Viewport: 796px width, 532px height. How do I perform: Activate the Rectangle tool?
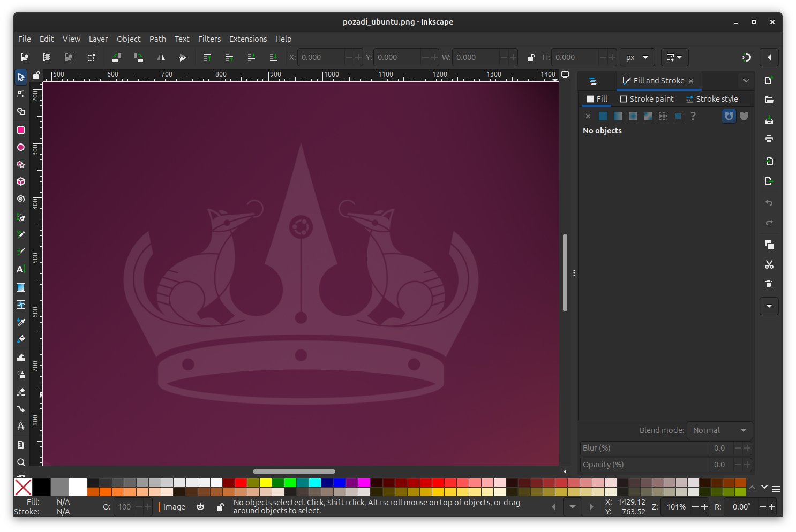click(21, 130)
